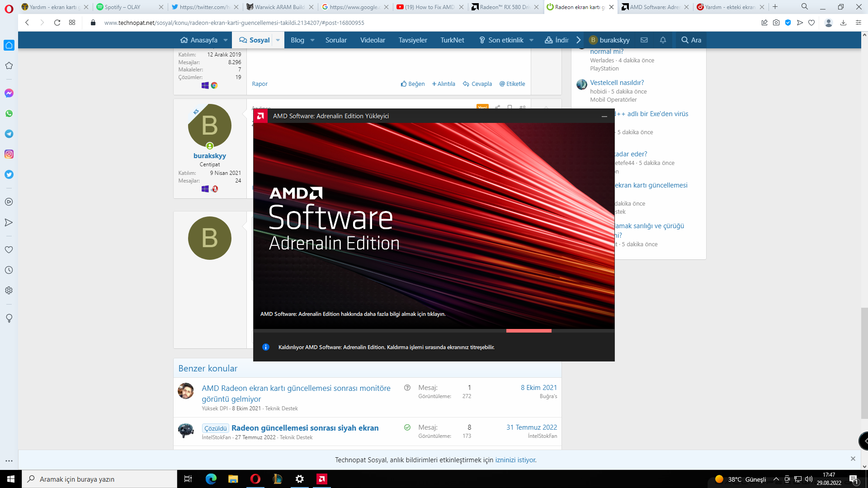Click the snapshot camera icon in the address bar
868x488 pixels.
click(776, 23)
